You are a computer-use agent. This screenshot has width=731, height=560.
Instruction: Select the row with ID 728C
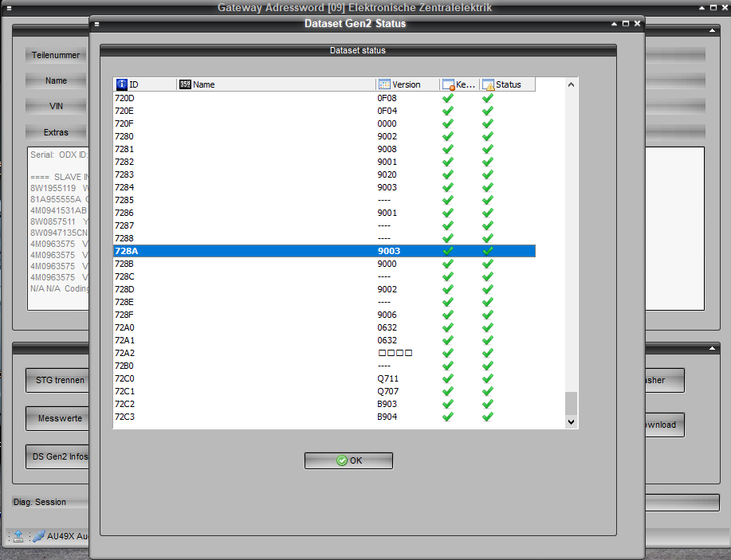(x=324, y=276)
